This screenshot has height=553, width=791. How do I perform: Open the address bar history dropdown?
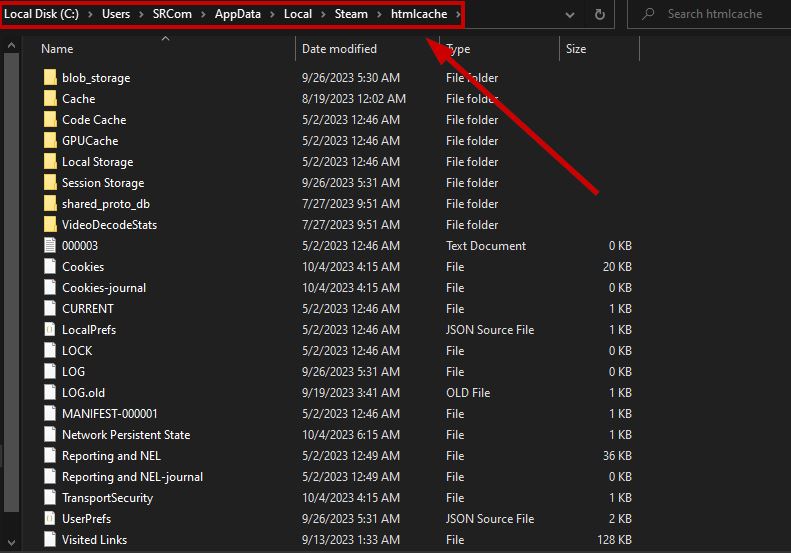[x=569, y=14]
